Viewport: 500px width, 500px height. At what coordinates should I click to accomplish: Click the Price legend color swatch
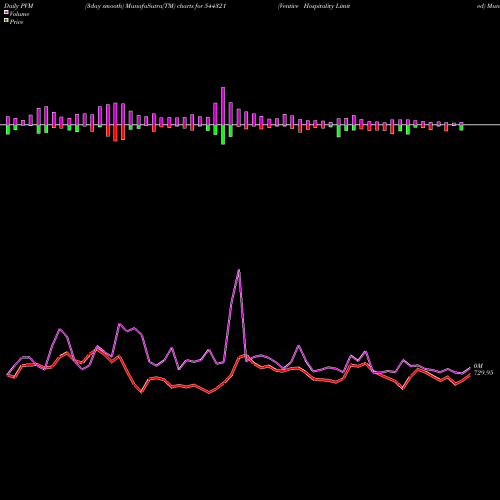click(x=6, y=21)
